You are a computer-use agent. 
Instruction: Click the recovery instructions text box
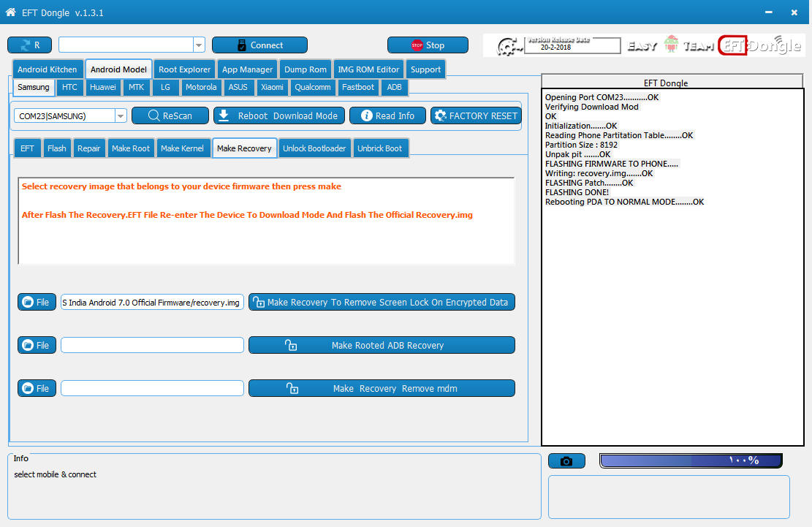pos(266,221)
